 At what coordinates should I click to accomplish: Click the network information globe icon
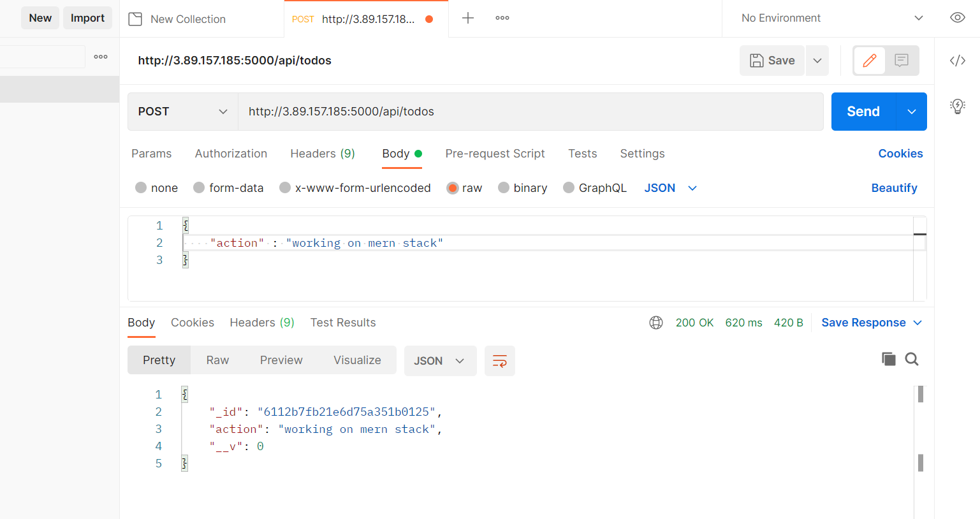[656, 323]
